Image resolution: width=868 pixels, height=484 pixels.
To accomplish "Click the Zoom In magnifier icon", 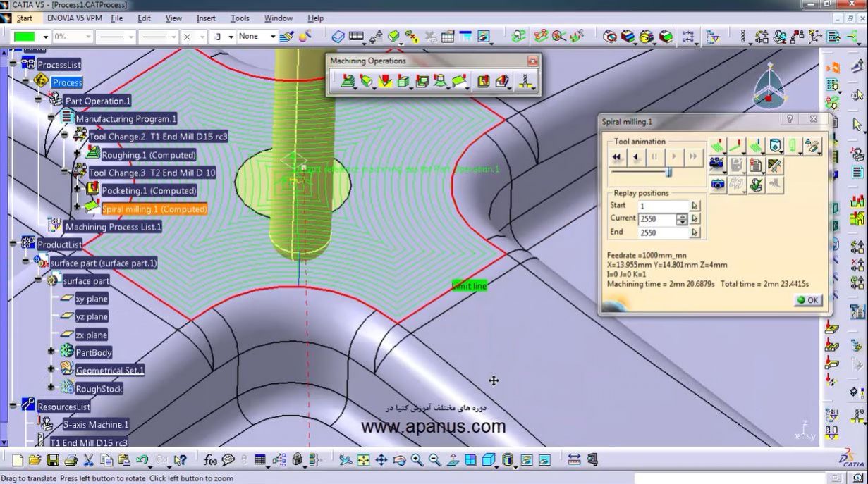I will 417,460.
